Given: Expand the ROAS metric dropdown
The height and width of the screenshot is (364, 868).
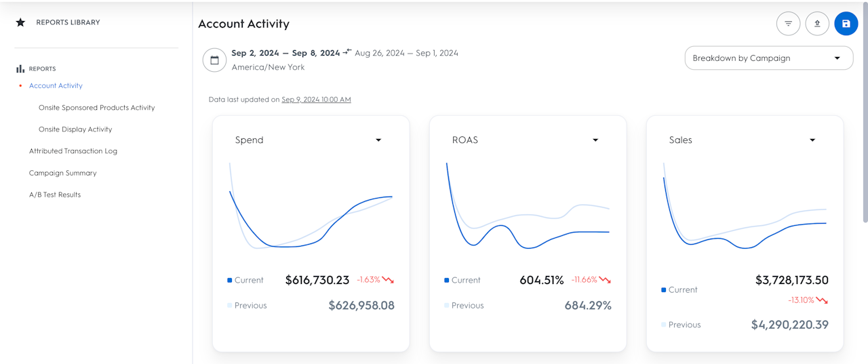Looking at the screenshot, I should coord(595,140).
